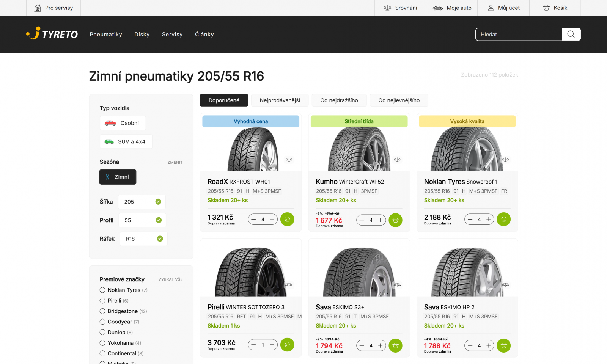Add Kumho WinterCraft WP52 to cart

point(395,220)
